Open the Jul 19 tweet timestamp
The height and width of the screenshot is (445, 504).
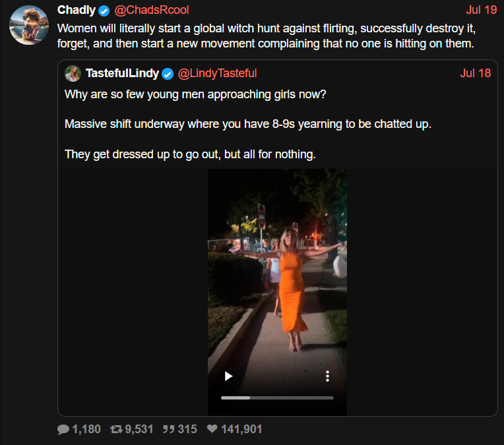pos(481,10)
